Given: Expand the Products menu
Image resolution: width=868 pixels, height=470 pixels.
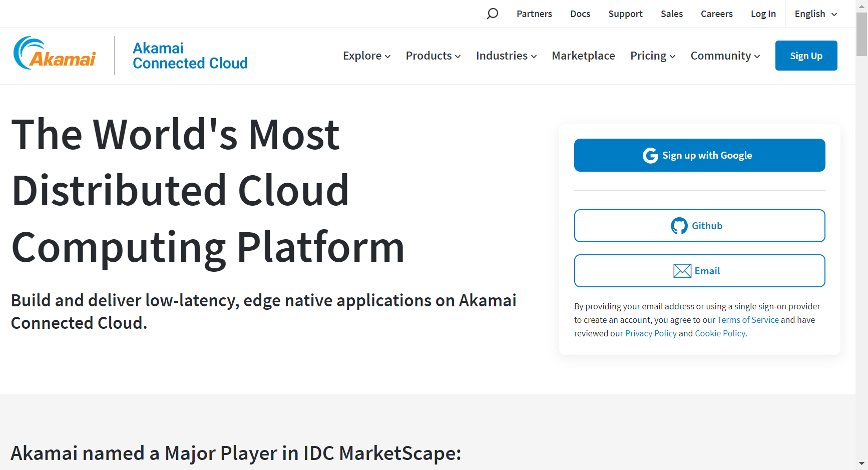Looking at the screenshot, I should 433,56.
